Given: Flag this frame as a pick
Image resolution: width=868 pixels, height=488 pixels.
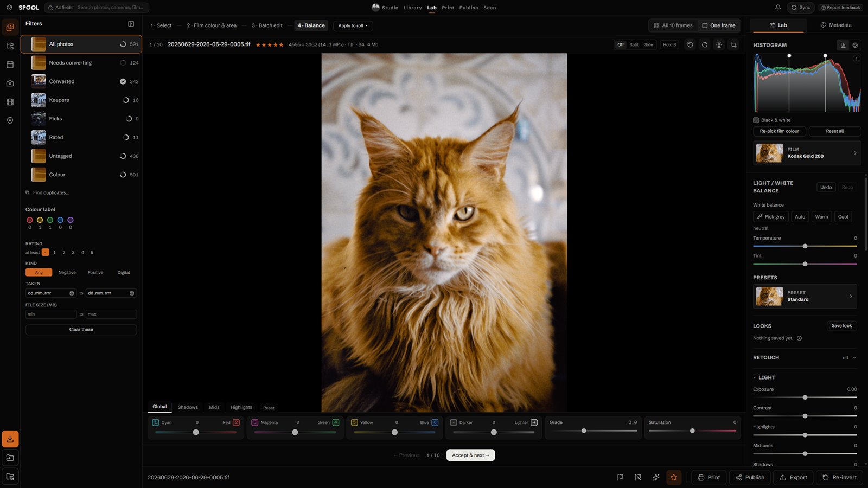Looking at the screenshot, I should click(x=620, y=477).
